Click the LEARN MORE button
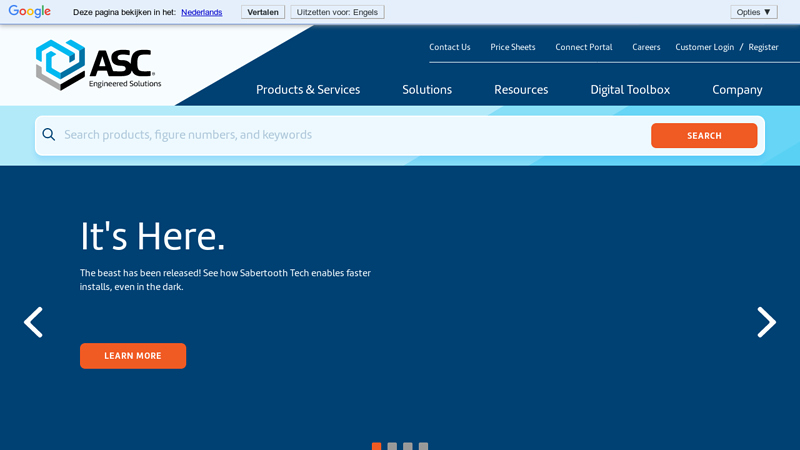The image size is (800, 450). (133, 356)
